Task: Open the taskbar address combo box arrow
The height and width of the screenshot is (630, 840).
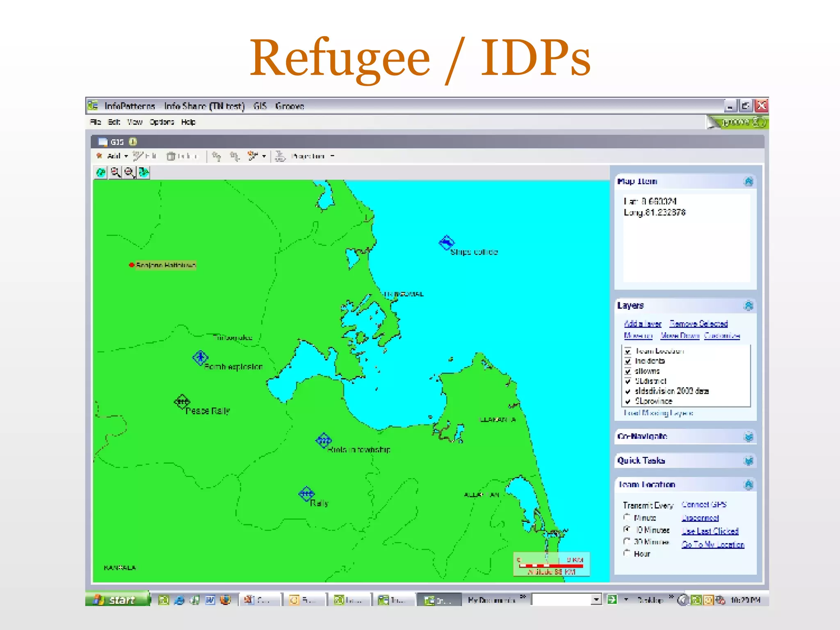Action: pos(596,600)
